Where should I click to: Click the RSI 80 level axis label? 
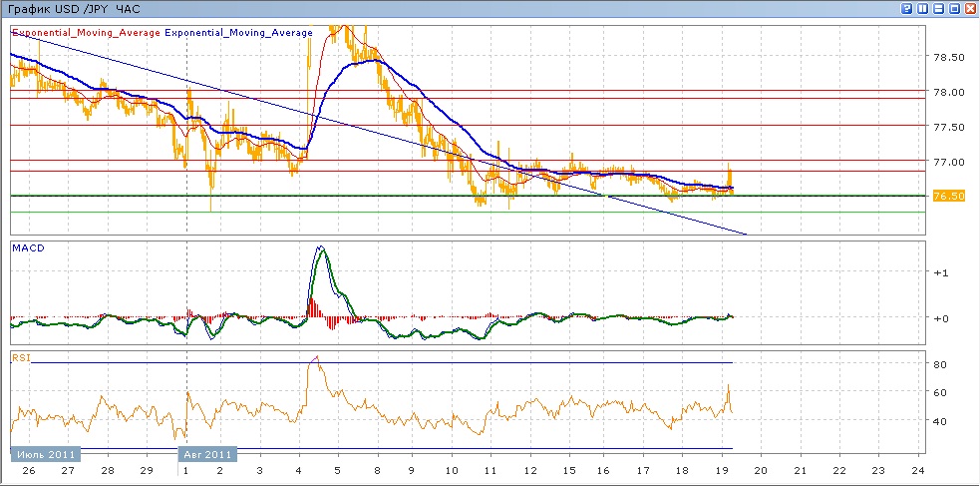pyautogui.click(x=938, y=365)
